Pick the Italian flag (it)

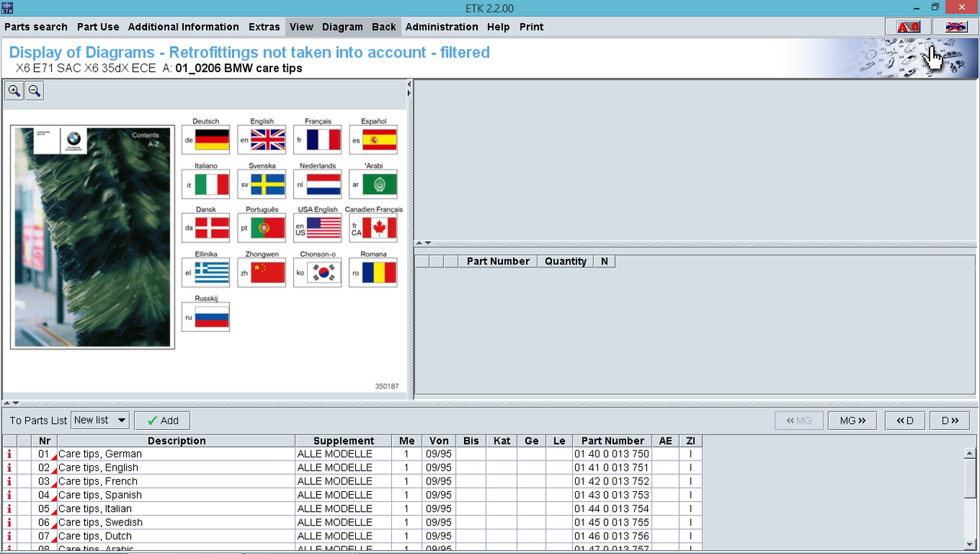pos(212,185)
